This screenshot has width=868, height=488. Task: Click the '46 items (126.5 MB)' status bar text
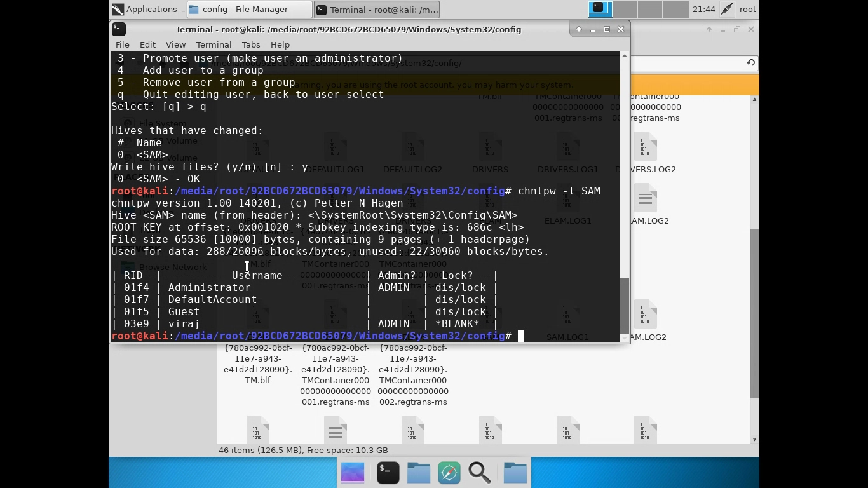(x=303, y=450)
